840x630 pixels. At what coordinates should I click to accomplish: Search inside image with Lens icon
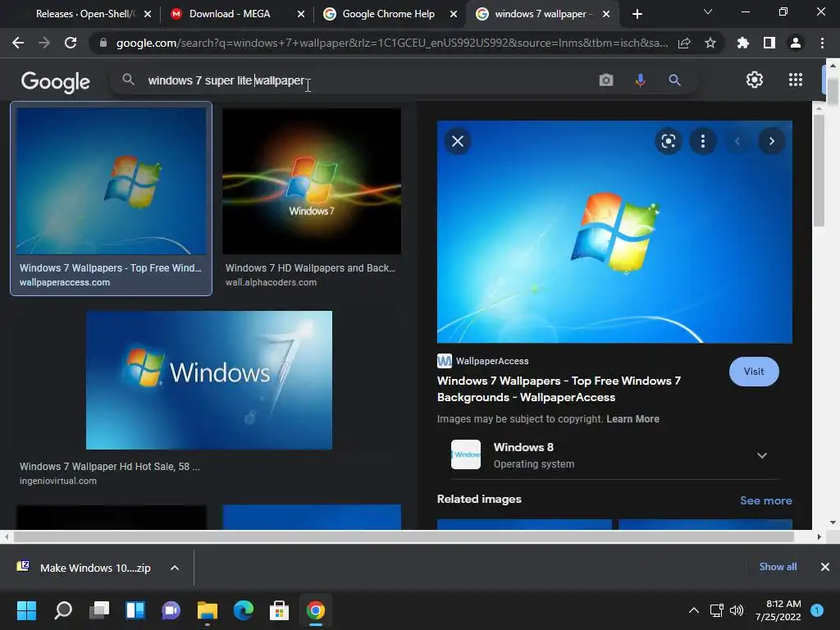668,141
